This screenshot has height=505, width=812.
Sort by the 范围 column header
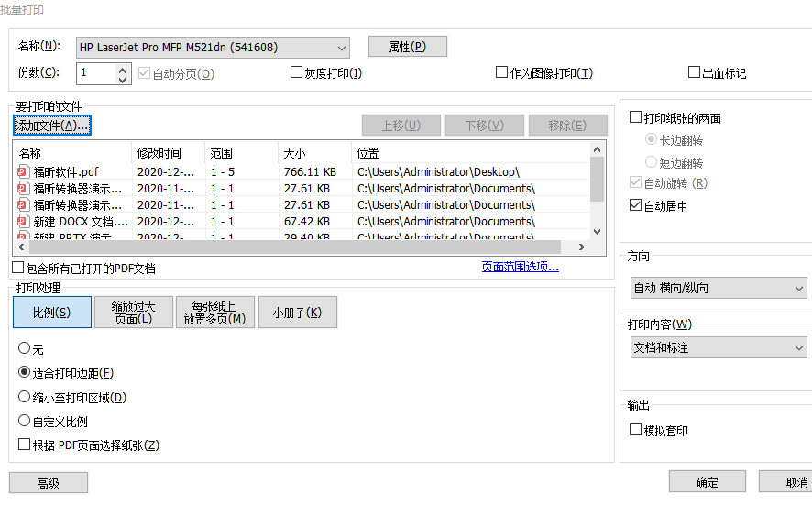coord(242,153)
